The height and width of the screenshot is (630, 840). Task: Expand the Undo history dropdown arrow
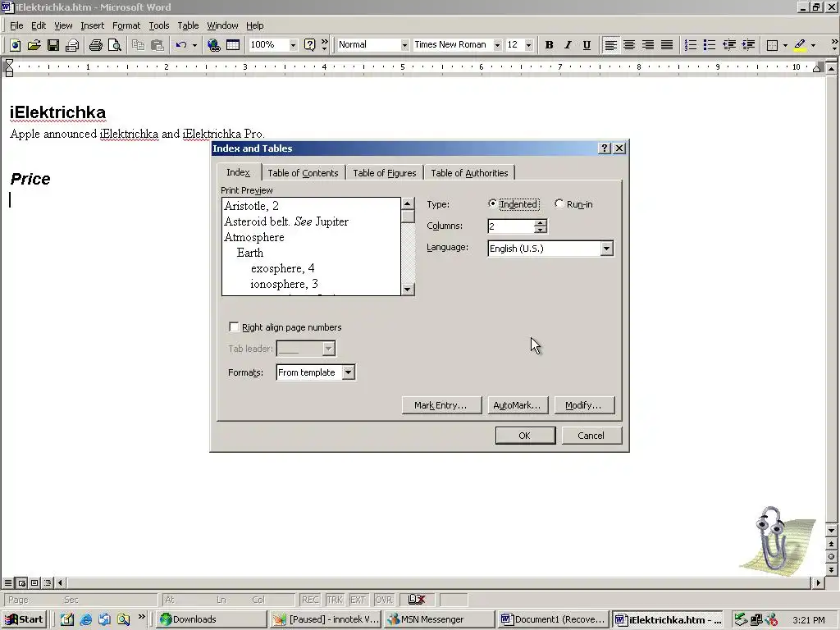[x=194, y=45]
